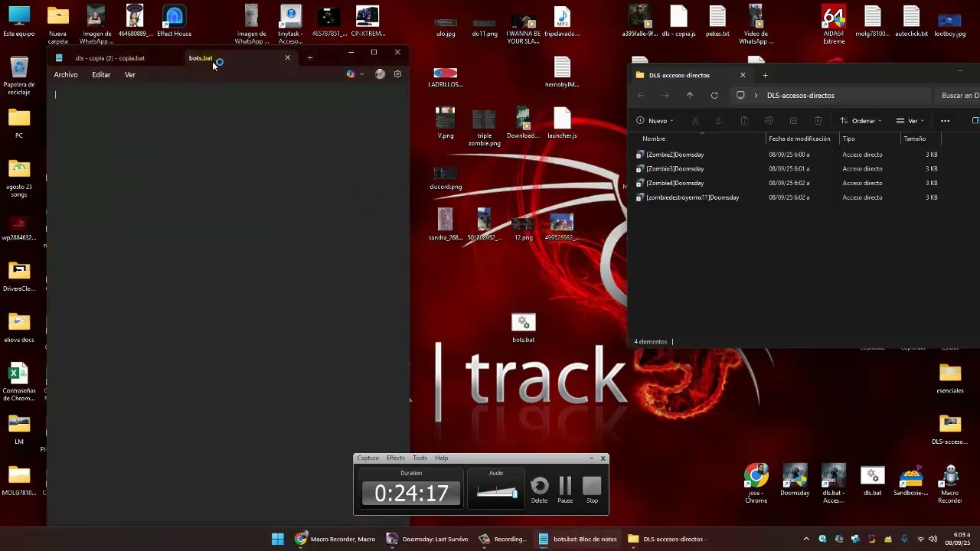
Task: Open the Ver dropdown in File Explorer
Action: point(910,121)
